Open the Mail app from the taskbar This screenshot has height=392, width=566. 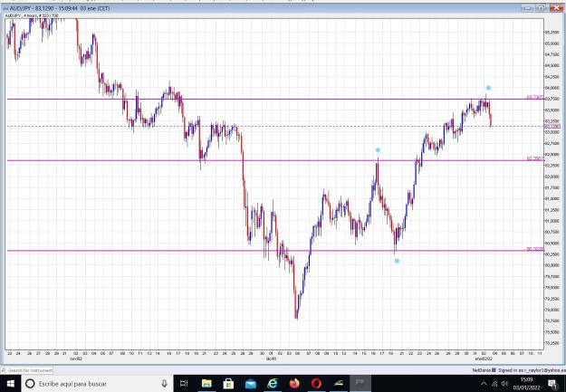(x=251, y=384)
